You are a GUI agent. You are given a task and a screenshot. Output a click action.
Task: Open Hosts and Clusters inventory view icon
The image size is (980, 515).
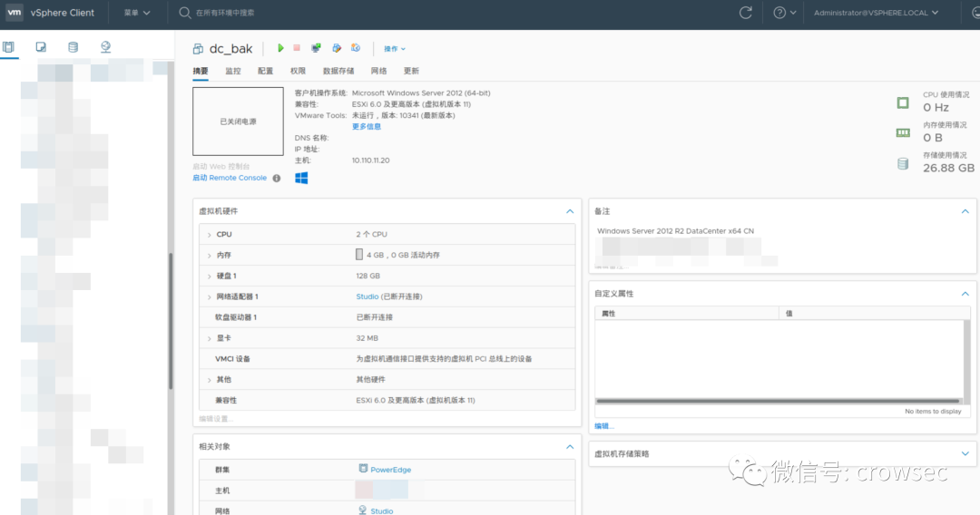click(x=9, y=47)
